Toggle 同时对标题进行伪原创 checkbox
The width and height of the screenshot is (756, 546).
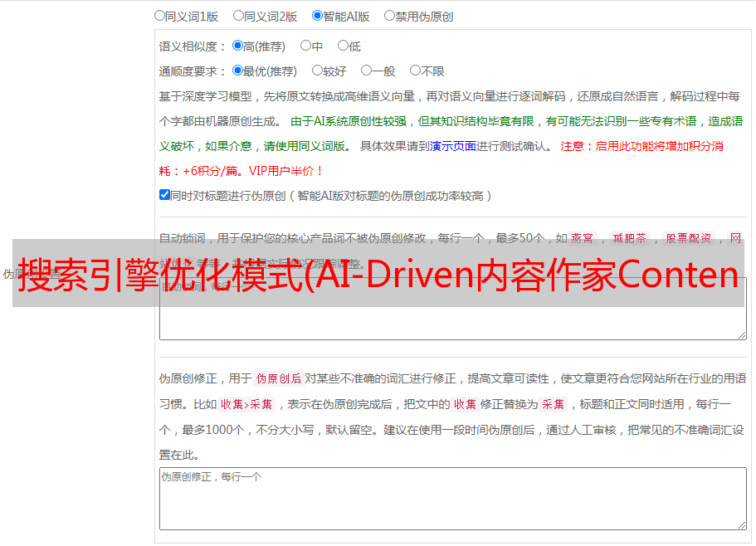point(164,195)
